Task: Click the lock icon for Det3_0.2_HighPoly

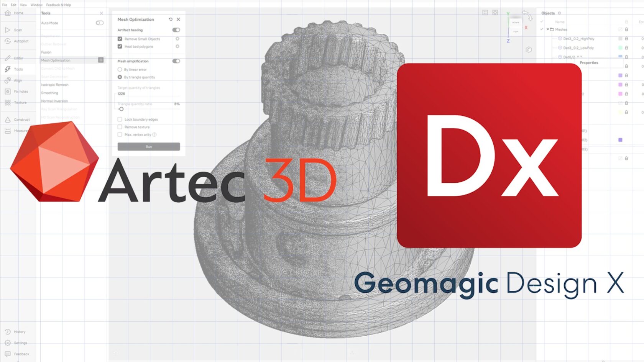Action: click(x=626, y=39)
